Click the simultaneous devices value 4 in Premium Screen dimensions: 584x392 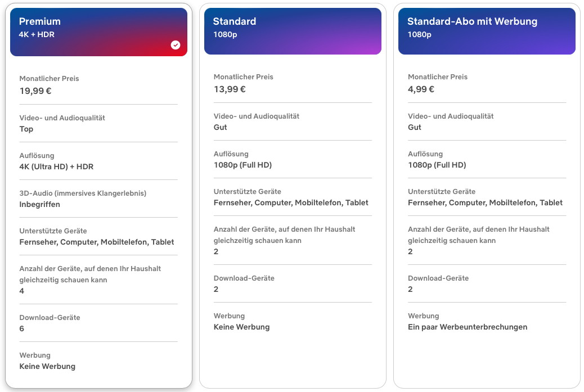(x=22, y=291)
